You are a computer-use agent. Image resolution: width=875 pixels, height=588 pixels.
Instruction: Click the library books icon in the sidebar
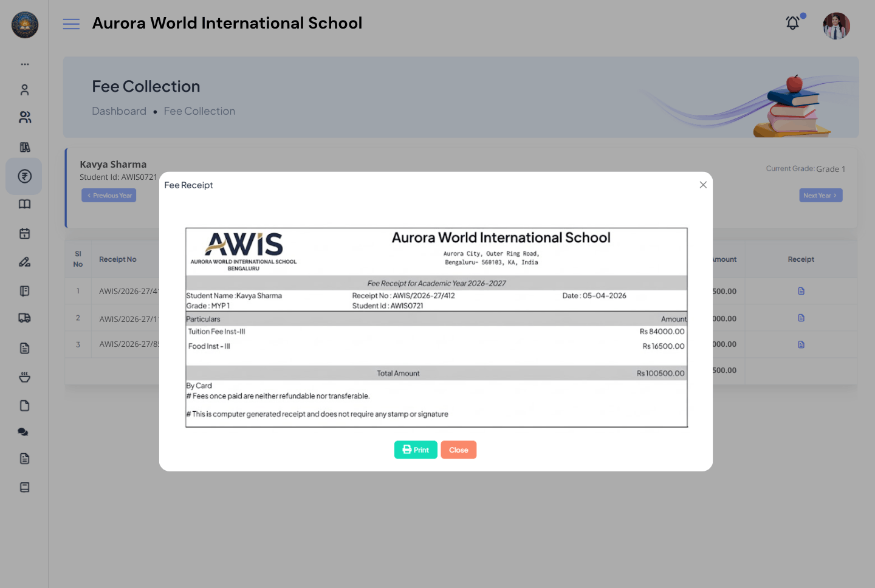(24, 146)
